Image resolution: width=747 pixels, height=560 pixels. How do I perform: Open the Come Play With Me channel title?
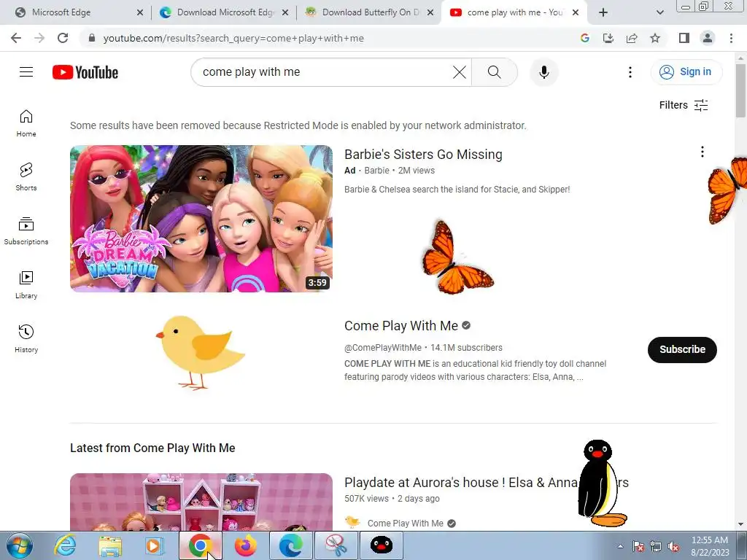(401, 326)
